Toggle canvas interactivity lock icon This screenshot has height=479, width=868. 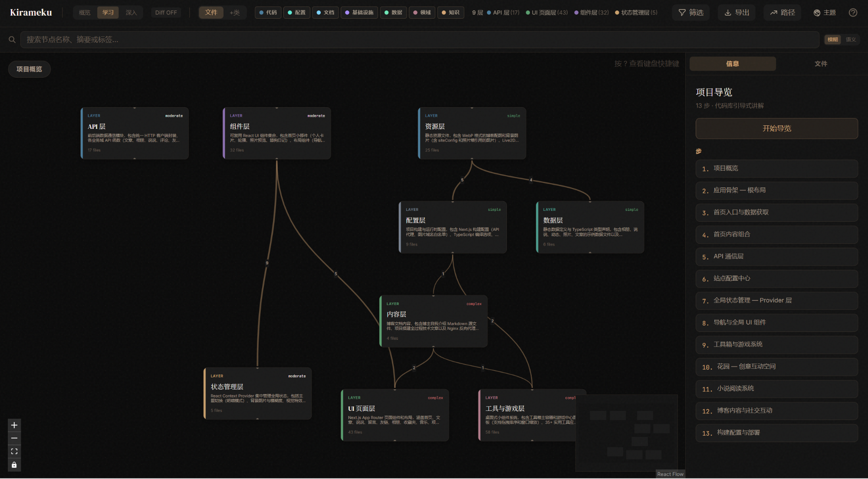(14, 465)
